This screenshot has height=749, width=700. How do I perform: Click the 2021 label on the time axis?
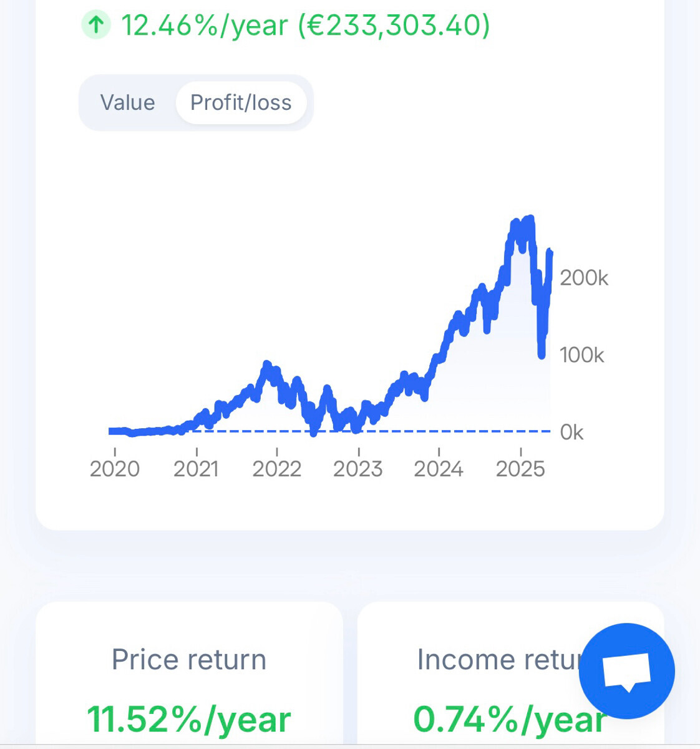pos(196,468)
